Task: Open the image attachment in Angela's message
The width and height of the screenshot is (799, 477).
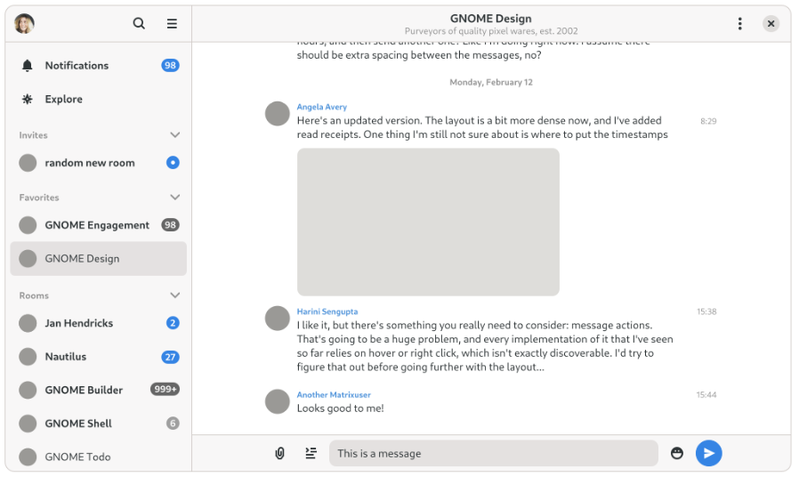Action: pos(428,222)
